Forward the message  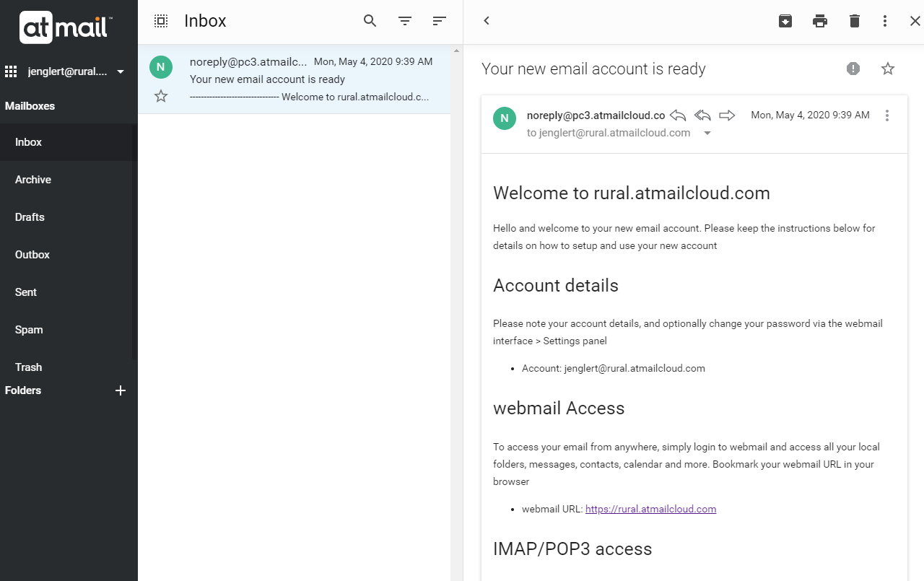coord(727,115)
